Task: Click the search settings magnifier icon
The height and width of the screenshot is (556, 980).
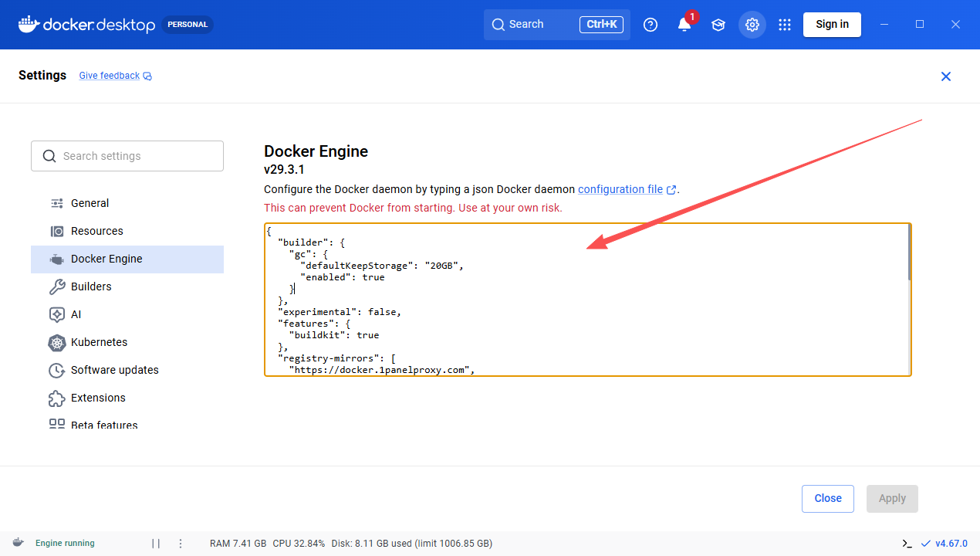Action: point(49,156)
